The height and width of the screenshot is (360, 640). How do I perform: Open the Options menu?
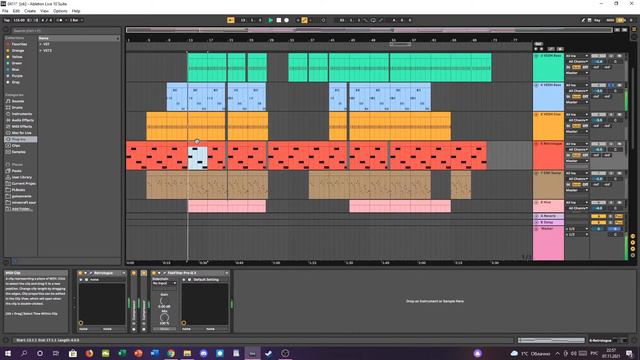pyautogui.click(x=60, y=11)
